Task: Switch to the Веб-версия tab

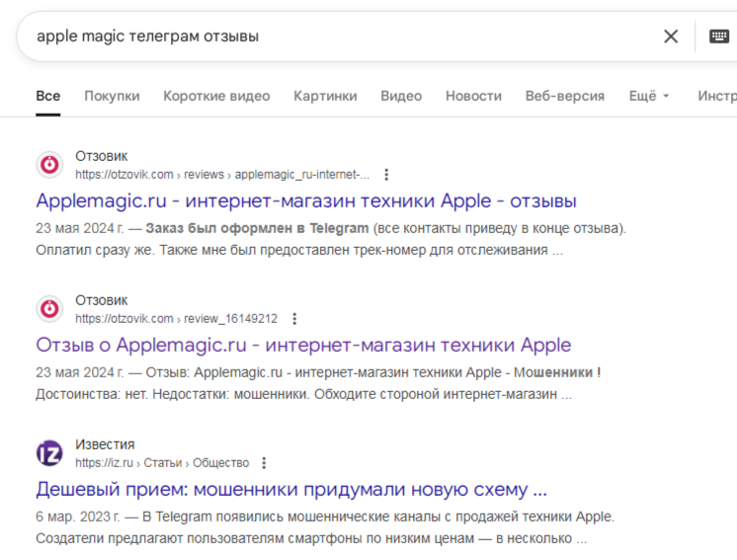Action: point(565,96)
